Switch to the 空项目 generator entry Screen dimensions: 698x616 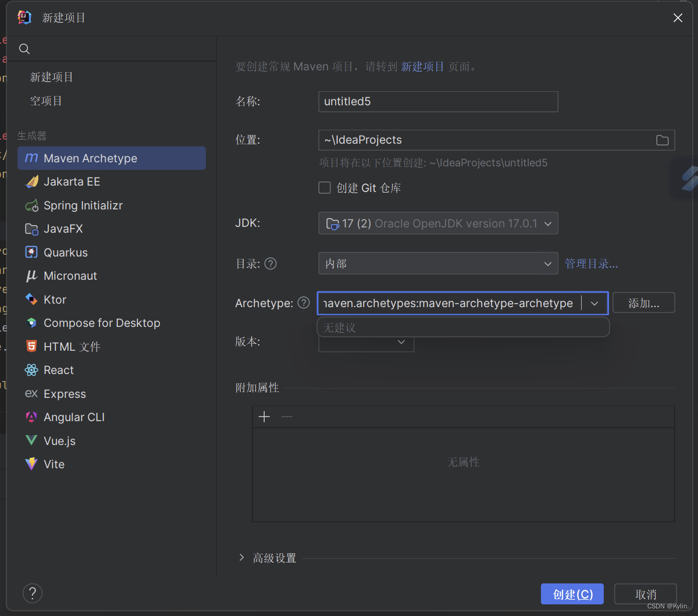click(x=45, y=100)
